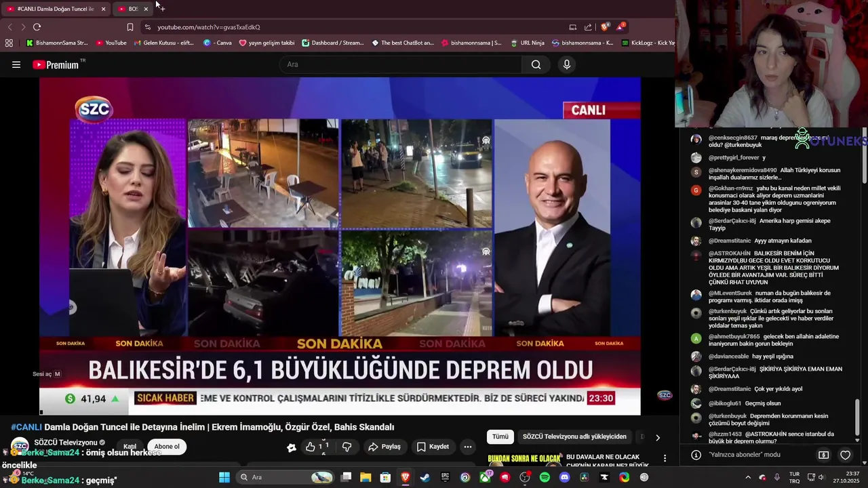Click the browser address bar URL

click(x=209, y=27)
